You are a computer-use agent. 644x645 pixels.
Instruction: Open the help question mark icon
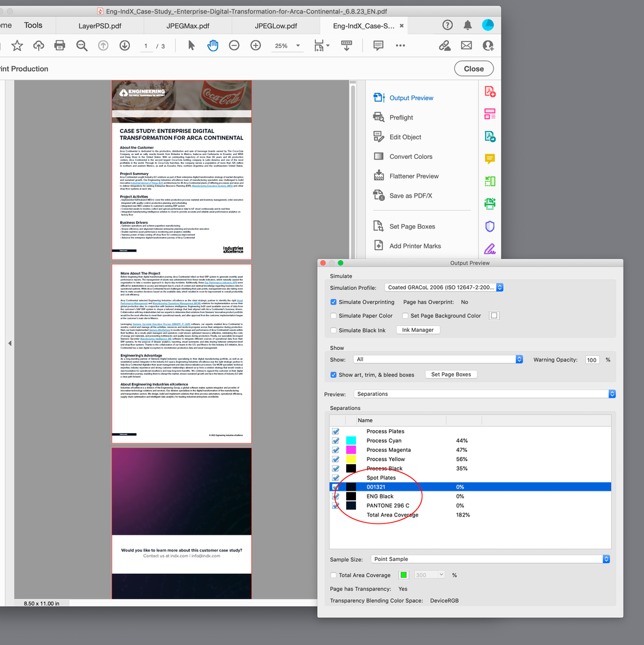point(447,25)
